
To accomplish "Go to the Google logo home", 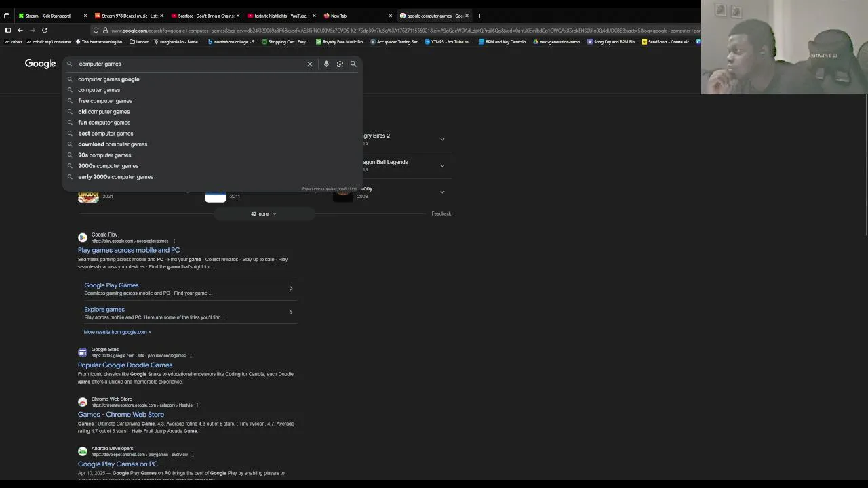I will tap(40, 64).
